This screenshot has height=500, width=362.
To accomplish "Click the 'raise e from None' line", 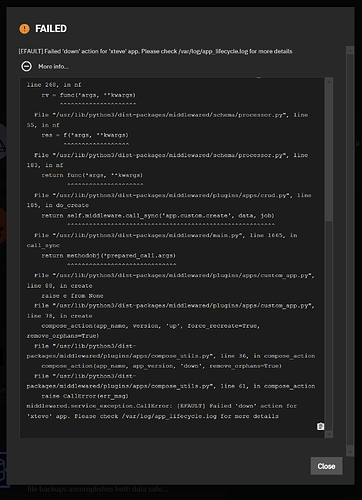I will [72, 296].
